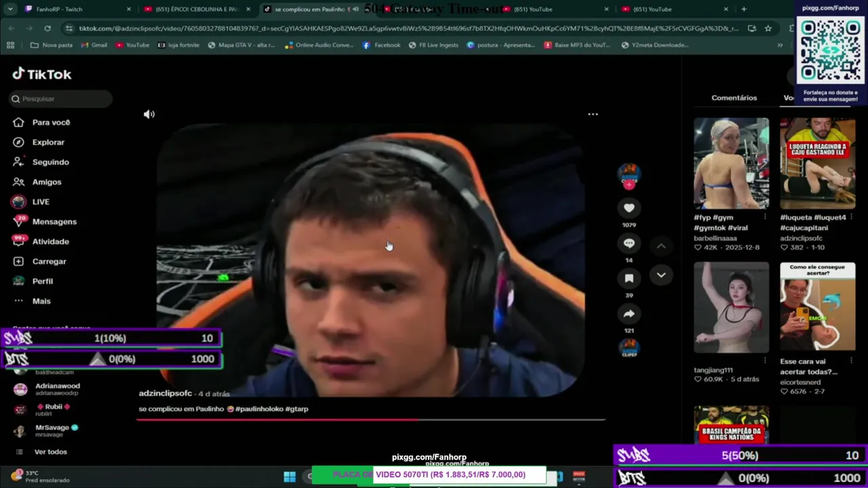Bookmark this page with the star icon

click(768, 28)
